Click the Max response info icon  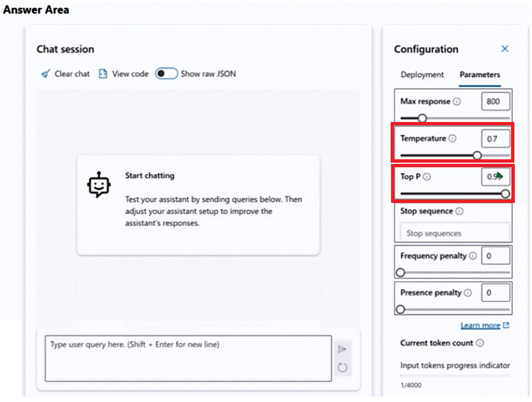click(457, 101)
